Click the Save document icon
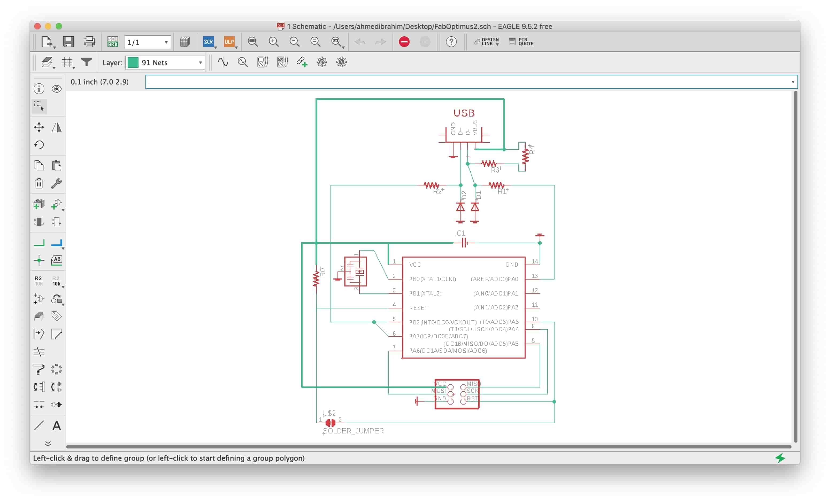This screenshot has height=504, width=830. 68,42
